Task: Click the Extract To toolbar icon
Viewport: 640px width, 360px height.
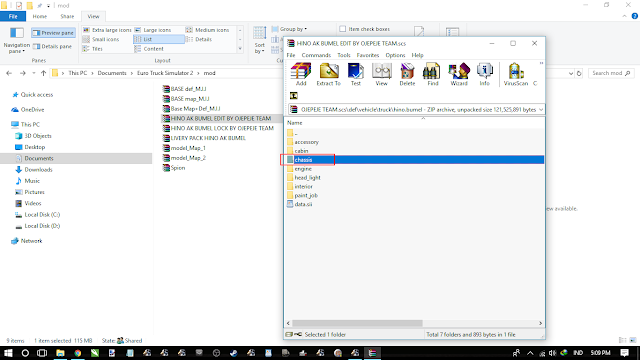Action: point(329,74)
